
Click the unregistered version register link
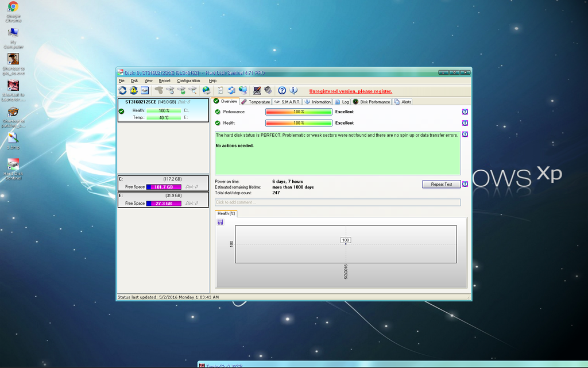coord(350,91)
